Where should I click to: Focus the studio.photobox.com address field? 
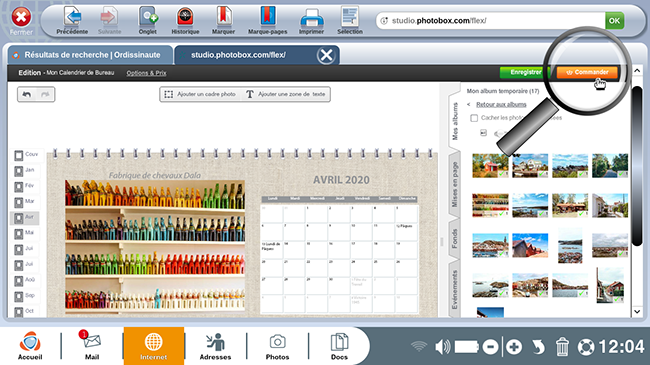pos(490,20)
